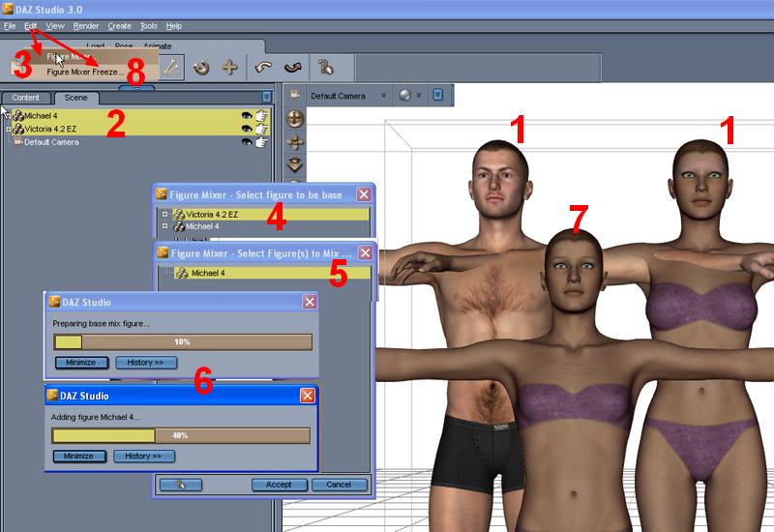774x532 pixels.
Task: Select Default Camera row in Scene tree
Action: click(138, 142)
